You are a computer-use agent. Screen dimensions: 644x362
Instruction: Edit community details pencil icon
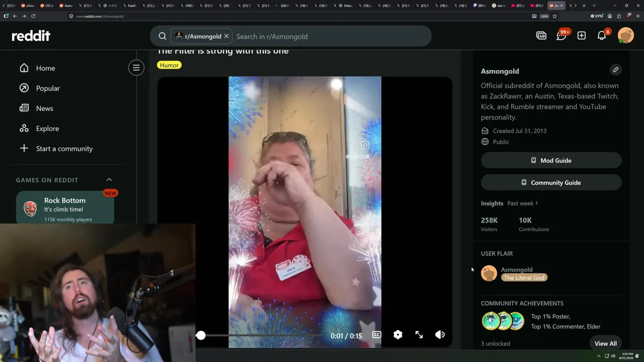coord(615,70)
